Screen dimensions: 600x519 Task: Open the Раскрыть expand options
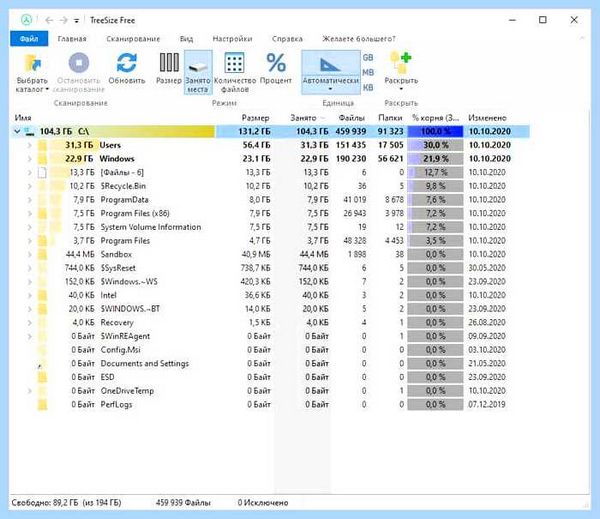pos(401,72)
